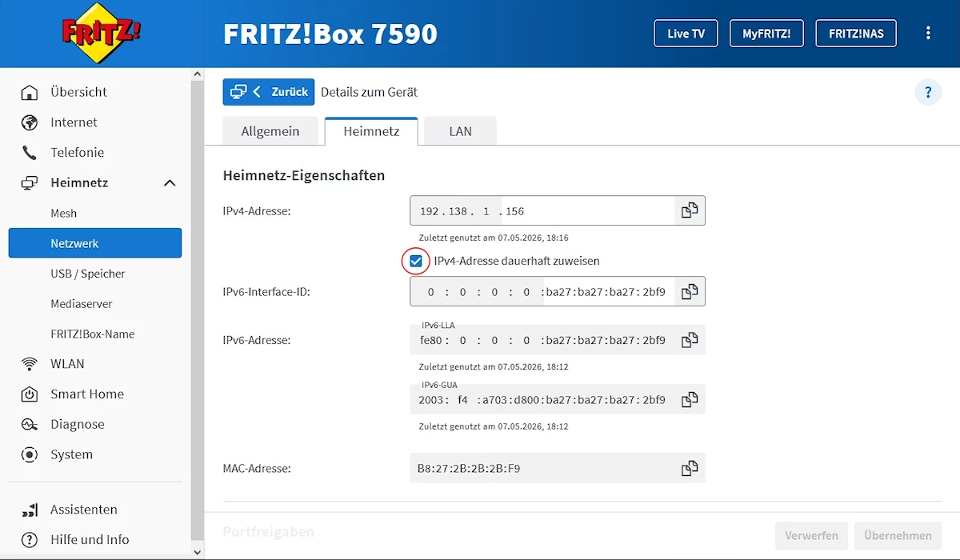Image resolution: width=960 pixels, height=560 pixels.
Task: Go back with the Zurück button
Action: (269, 92)
